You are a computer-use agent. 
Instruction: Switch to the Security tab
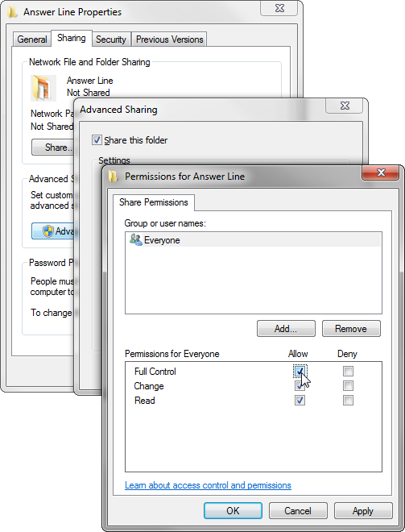[x=111, y=39]
